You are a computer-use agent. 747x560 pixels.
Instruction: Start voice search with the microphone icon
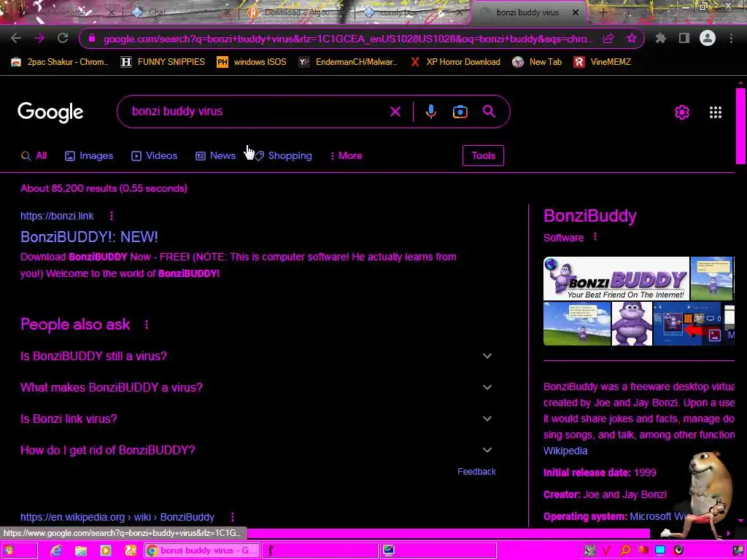[431, 112]
